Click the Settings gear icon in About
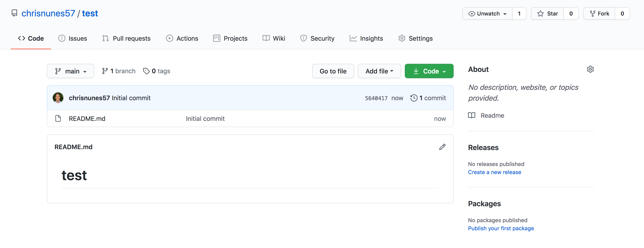Image resolution: width=644 pixels, height=248 pixels. point(590,70)
